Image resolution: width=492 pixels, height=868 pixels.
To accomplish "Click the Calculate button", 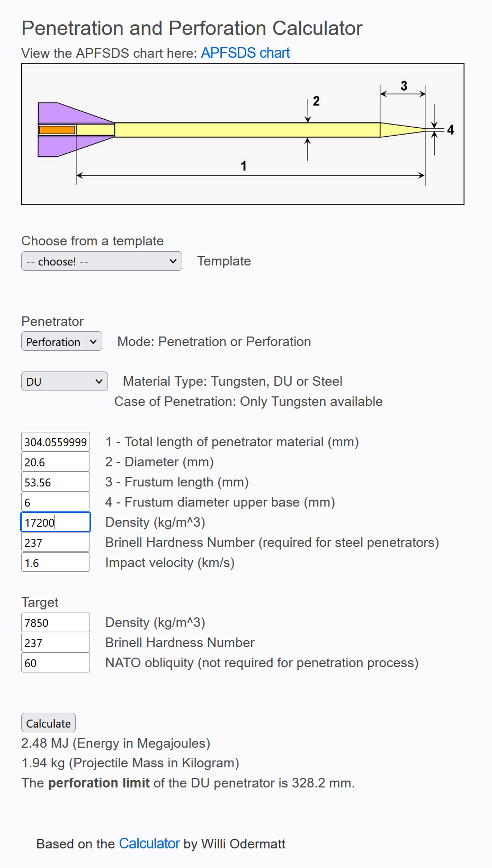I will (48, 723).
